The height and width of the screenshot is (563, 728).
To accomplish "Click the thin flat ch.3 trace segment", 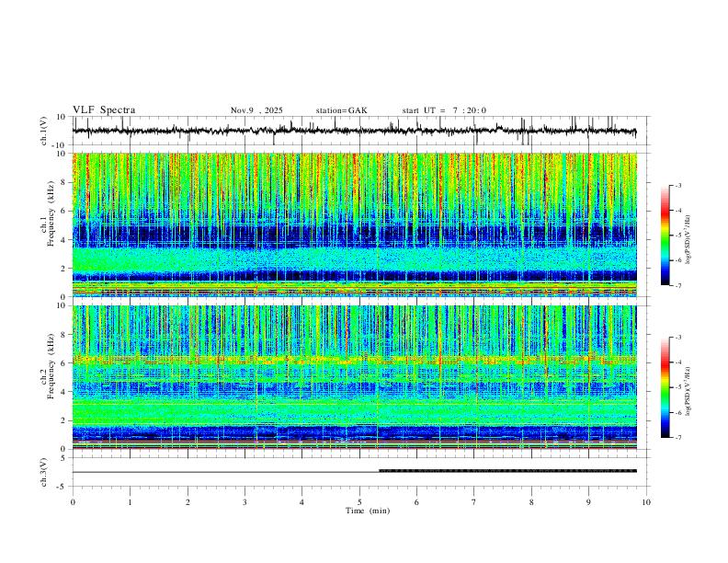I will [225, 472].
